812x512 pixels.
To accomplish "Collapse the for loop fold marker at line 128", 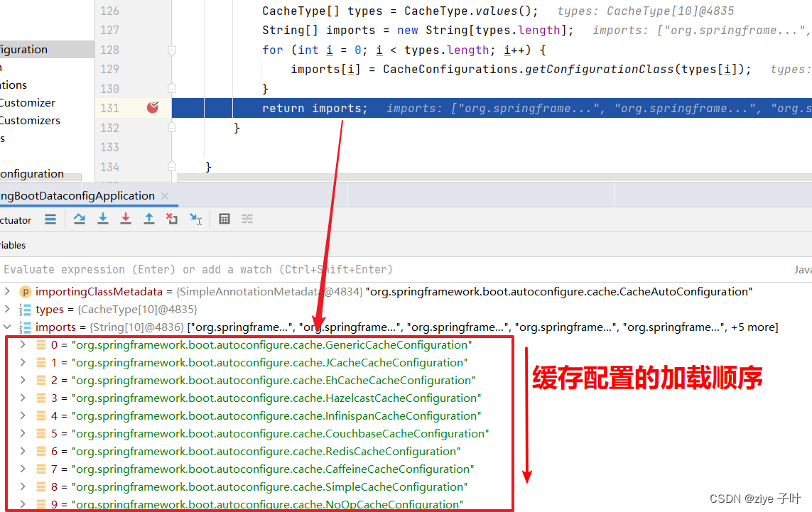I will coord(172,50).
